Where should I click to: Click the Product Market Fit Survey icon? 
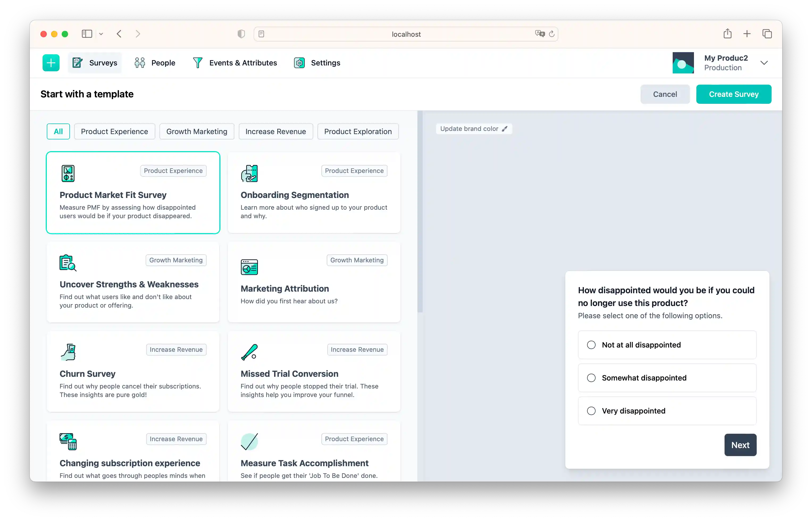coord(68,173)
